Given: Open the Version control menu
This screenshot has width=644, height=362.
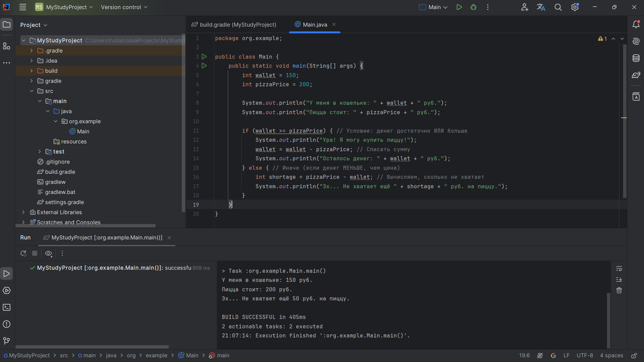Looking at the screenshot, I should (124, 7).
